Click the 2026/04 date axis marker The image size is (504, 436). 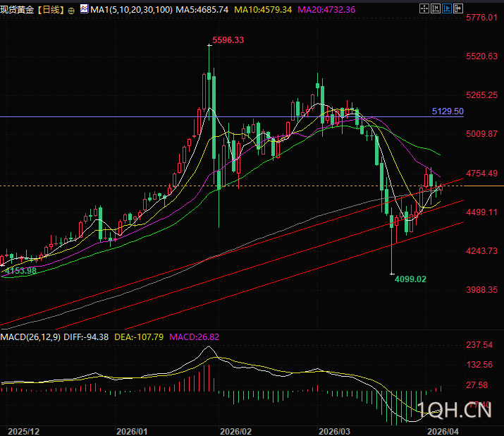pyautogui.click(x=443, y=431)
